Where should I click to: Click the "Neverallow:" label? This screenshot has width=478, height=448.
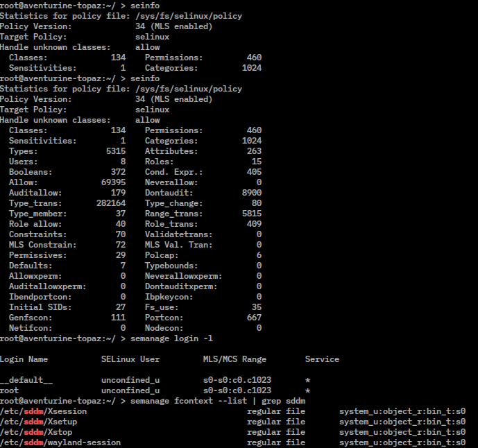[x=171, y=182]
